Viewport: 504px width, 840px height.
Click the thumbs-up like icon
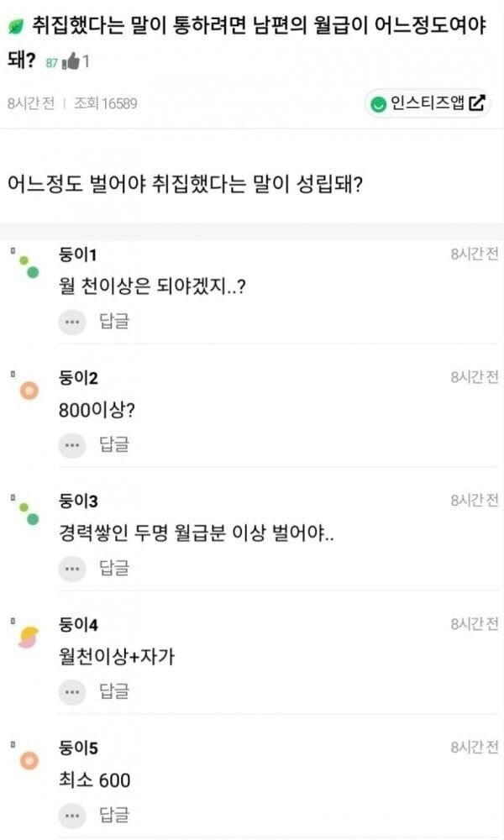tap(71, 61)
